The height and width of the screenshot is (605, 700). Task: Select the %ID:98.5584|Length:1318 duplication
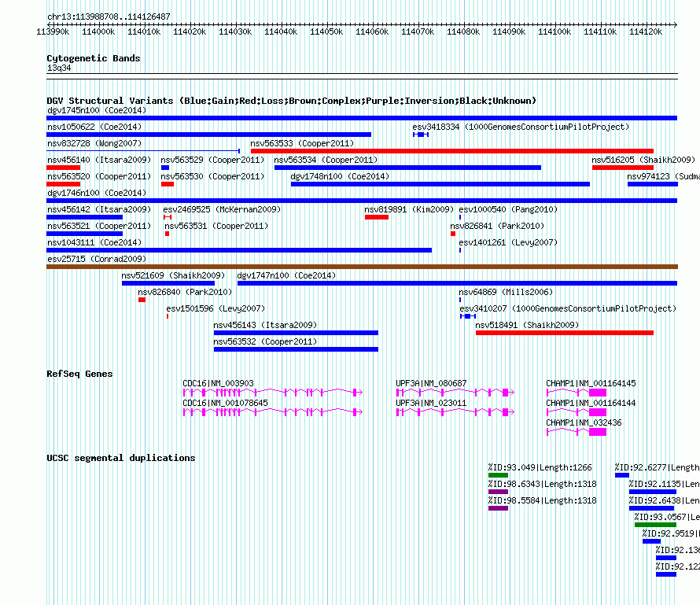[x=498, y=508]
